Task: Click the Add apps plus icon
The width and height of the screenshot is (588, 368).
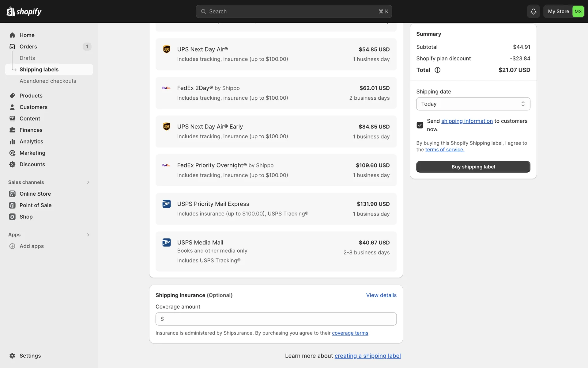Action: click(x=12, y=246)
